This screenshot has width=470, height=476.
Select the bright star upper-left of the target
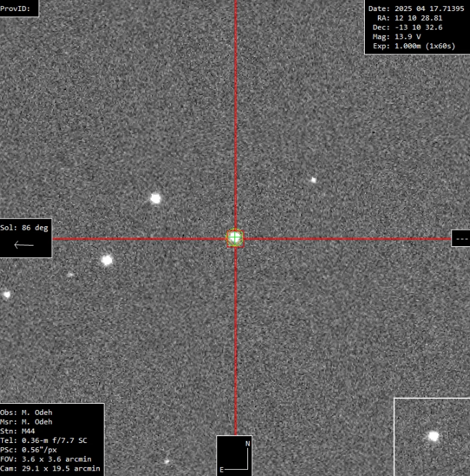point(155,198)
